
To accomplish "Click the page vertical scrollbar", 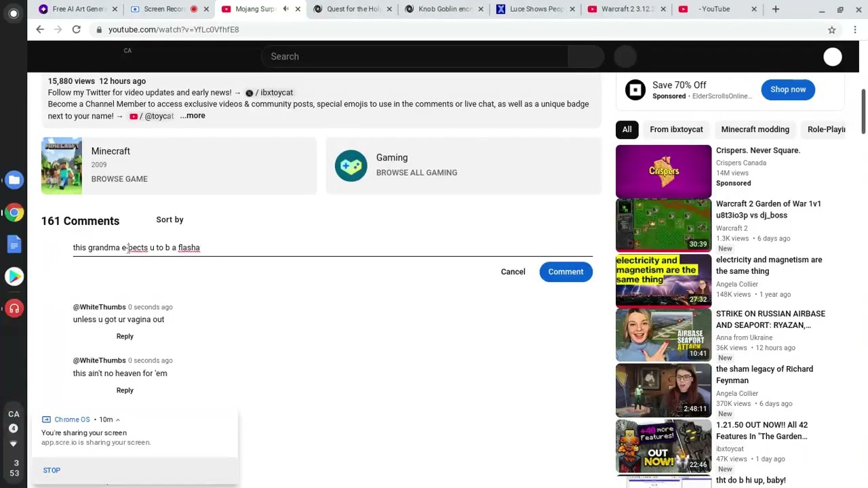I will tap(863, 112).
